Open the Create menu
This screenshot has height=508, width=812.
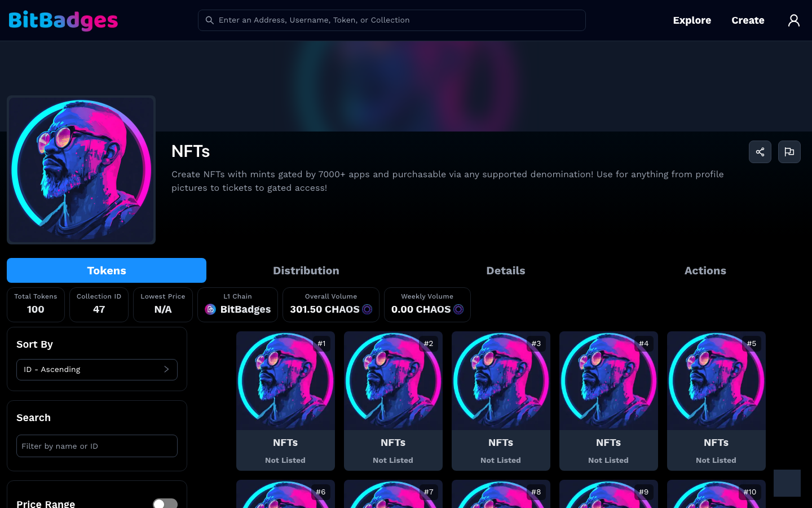[x=748, y=20]
